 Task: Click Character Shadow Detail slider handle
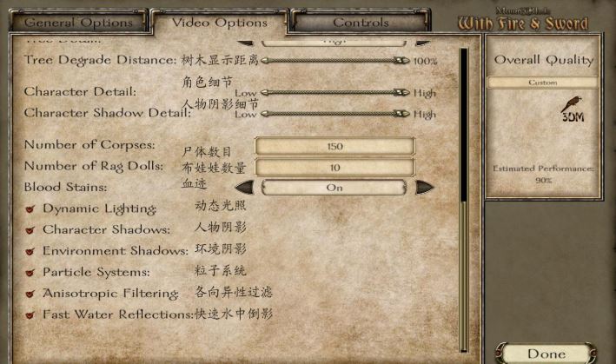pyautogui.click(x=401, y=114)
